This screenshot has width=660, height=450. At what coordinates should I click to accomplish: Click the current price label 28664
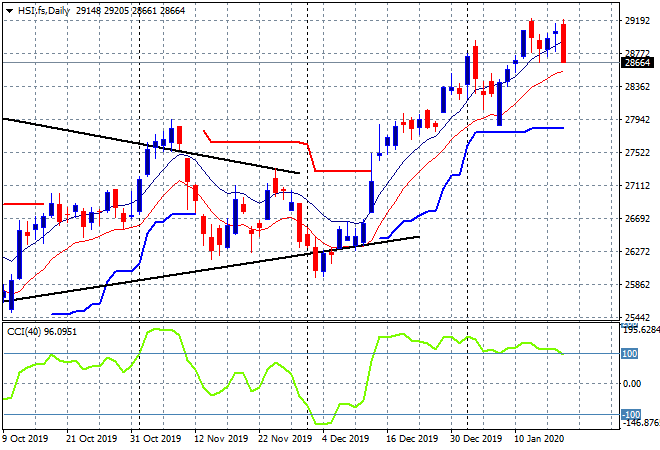[x=637, y=63]
